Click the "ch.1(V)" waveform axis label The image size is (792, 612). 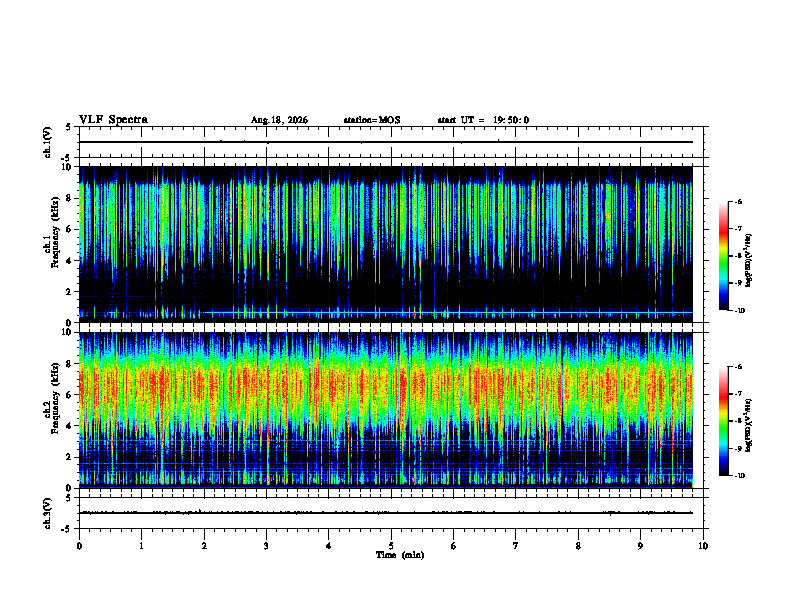point(47,142)
